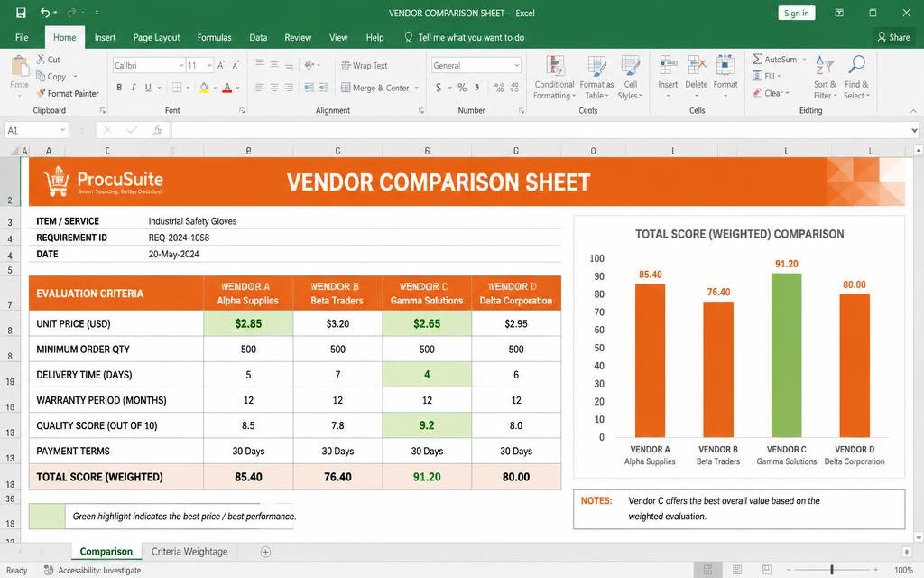Image resolution: width=924 pixels, height=578 pixels.
Task: Click the Percent style icon
Action: (462, 88)
